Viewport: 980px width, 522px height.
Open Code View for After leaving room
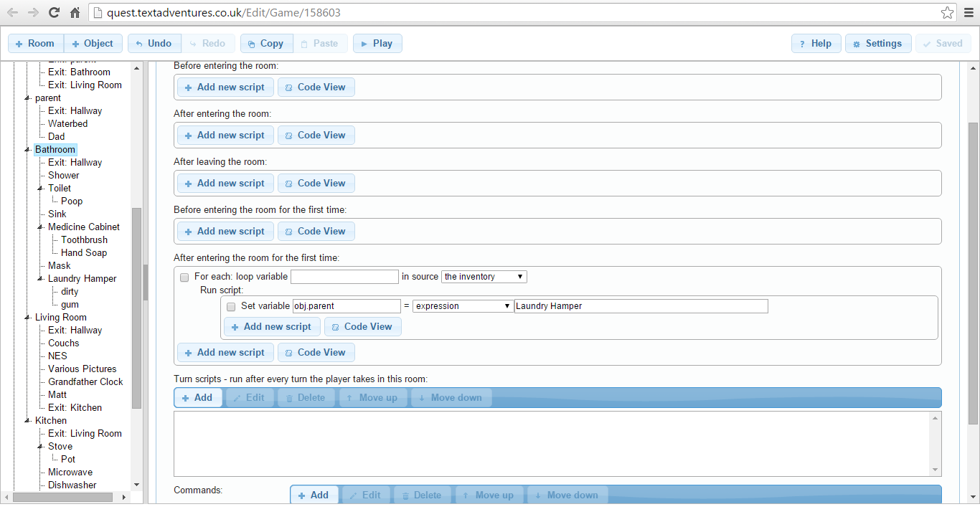(316, 184)
